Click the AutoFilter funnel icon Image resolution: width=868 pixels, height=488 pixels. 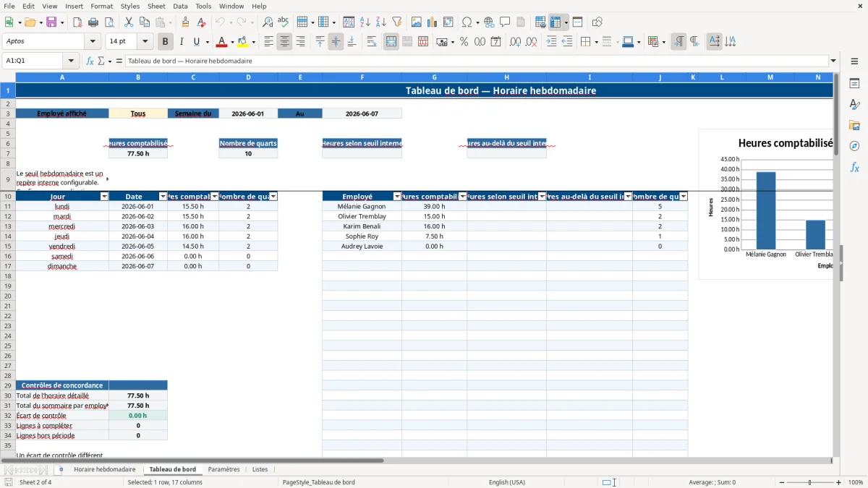(x=396, y=22)
